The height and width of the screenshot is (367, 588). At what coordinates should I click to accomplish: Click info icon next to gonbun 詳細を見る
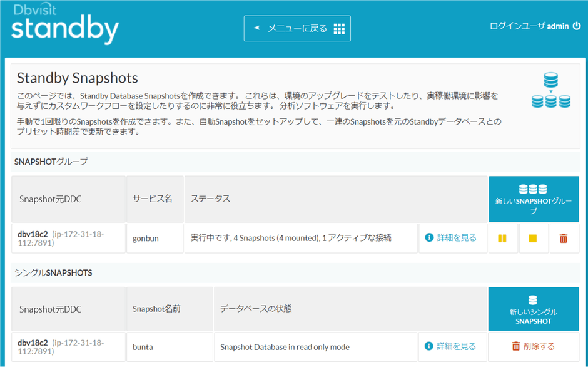(428, 238)
